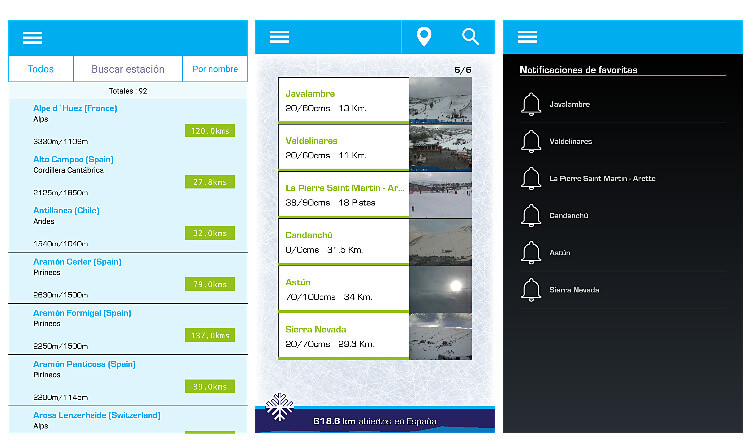
Task: Click Andes region text under Antillanca
Action: click(x=44, y=221)
